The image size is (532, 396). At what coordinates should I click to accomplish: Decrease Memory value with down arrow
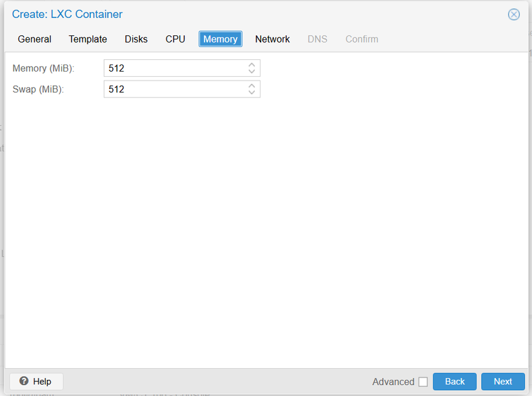251,71
